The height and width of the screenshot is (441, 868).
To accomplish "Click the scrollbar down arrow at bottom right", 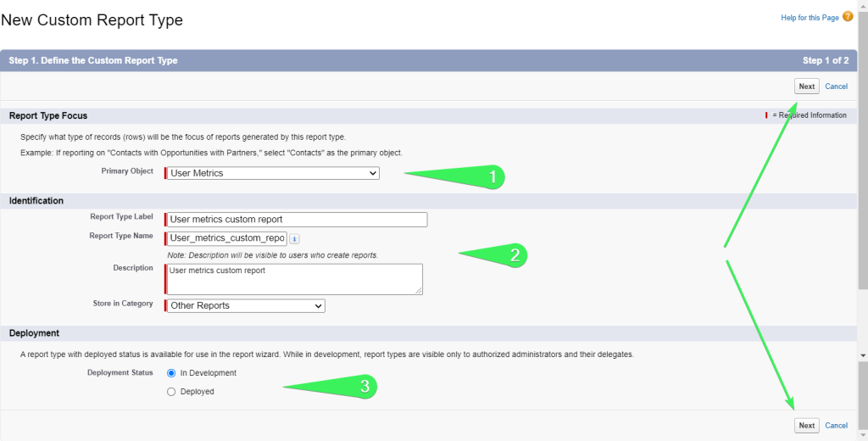I will (x=863, y=435).
